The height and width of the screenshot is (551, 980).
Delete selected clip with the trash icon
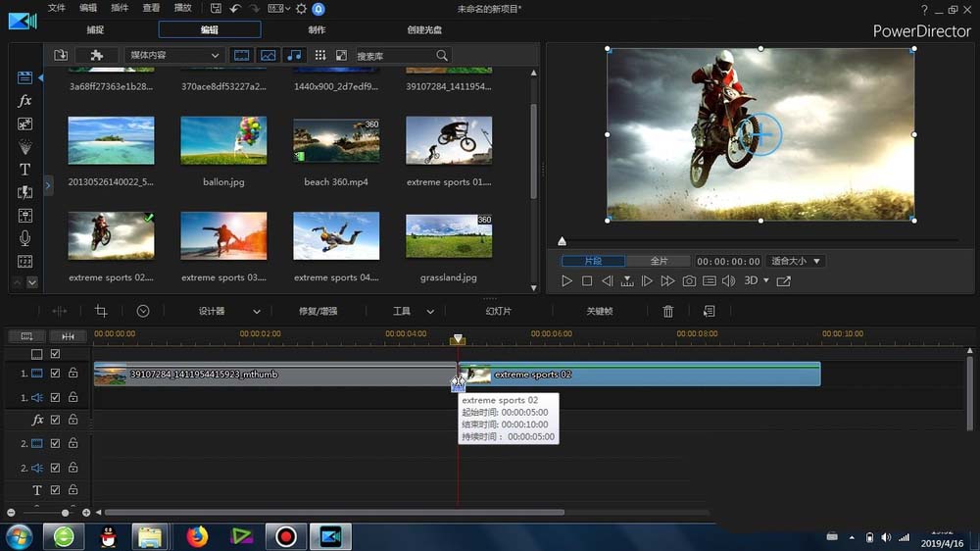coord(668,311)
